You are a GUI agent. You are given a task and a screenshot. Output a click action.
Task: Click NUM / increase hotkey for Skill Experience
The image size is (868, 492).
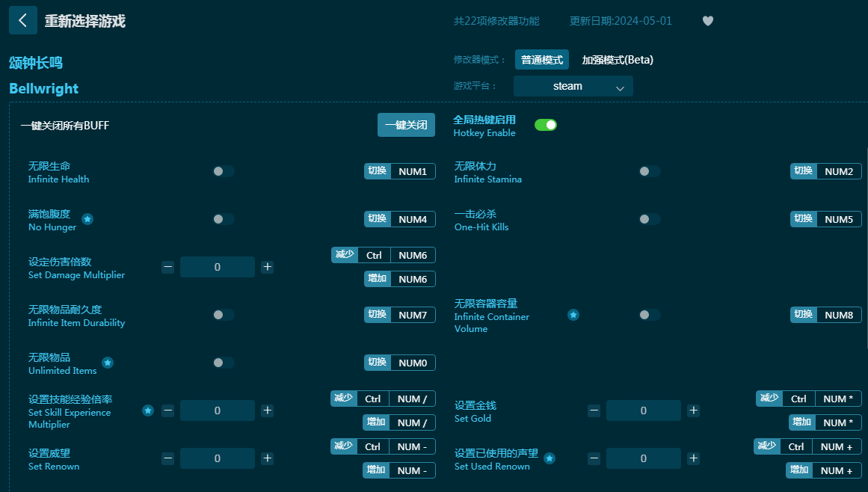tap(399, 422)
